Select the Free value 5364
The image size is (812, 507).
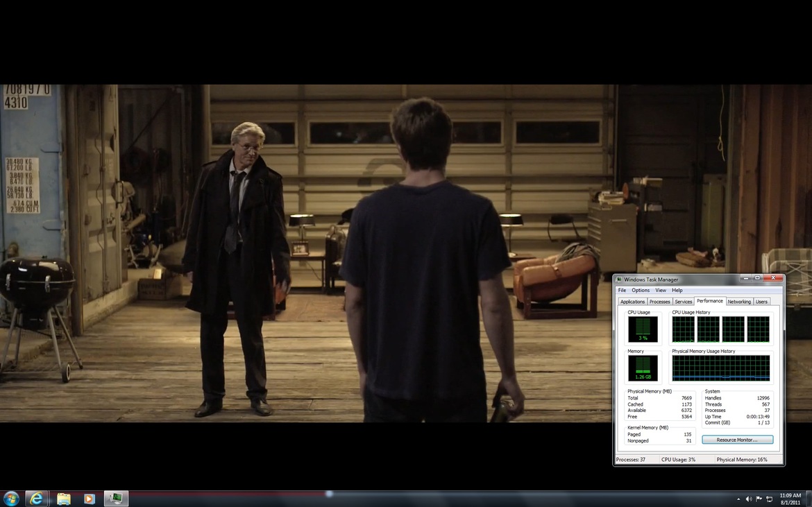(686, 416)
